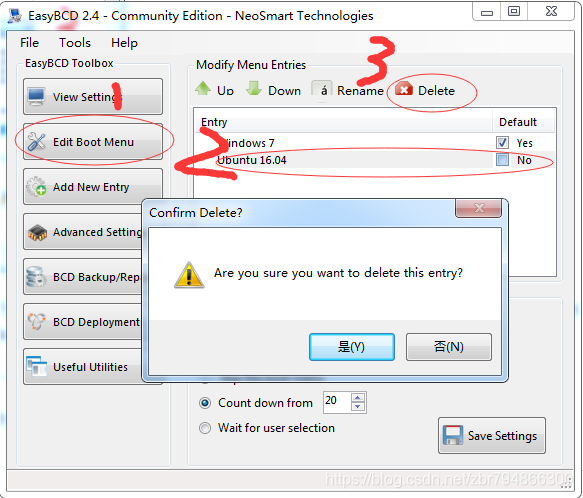
Task: Click the chip icon on Advanced Settings
Action: pos(37,233)
